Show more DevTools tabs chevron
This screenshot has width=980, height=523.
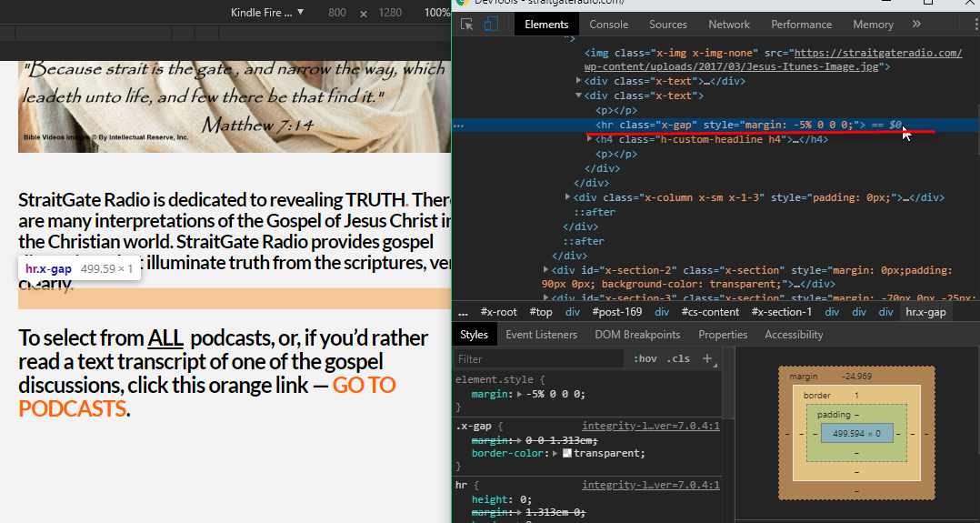[916, 25]
